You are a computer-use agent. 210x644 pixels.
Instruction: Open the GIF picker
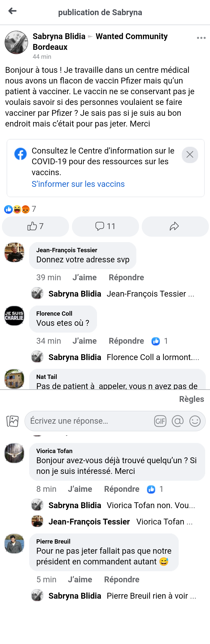coord(160,421)
